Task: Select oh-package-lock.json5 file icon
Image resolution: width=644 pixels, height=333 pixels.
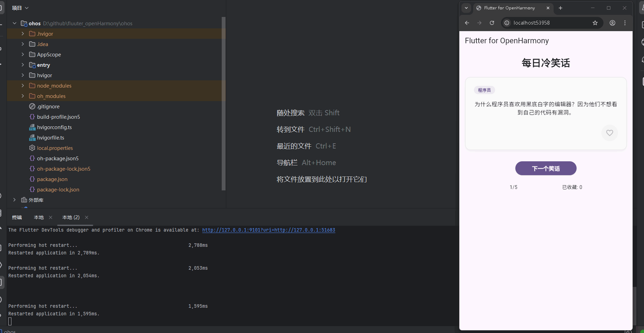Action: pyautogui.click(x=32, y=169)
